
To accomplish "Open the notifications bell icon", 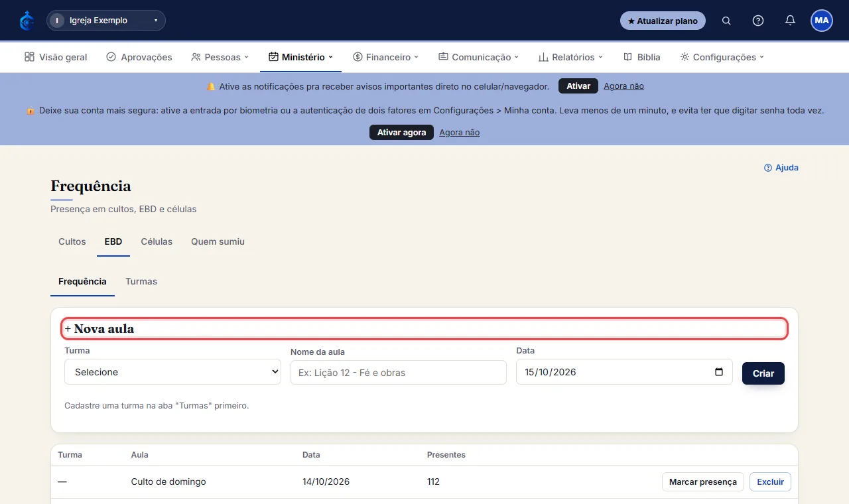I will click(x=790, y=21).
